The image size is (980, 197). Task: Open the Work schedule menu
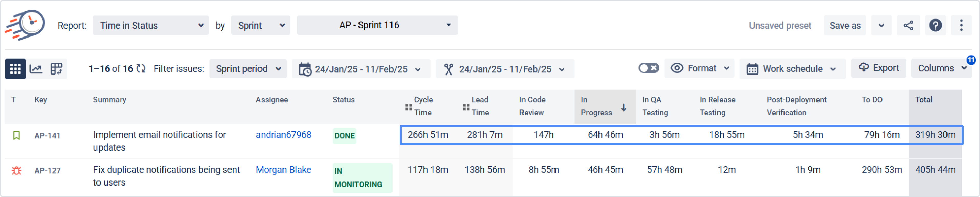(x=792, y=69)
